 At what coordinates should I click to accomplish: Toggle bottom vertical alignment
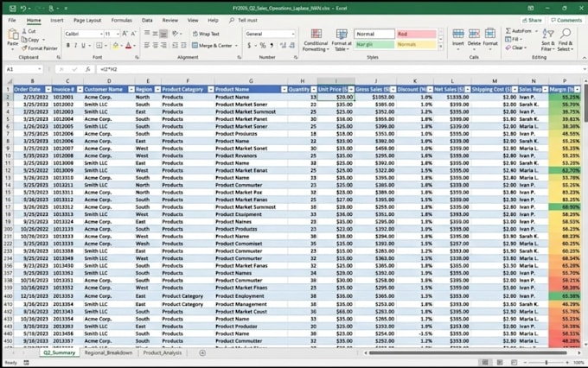point(163,34)
